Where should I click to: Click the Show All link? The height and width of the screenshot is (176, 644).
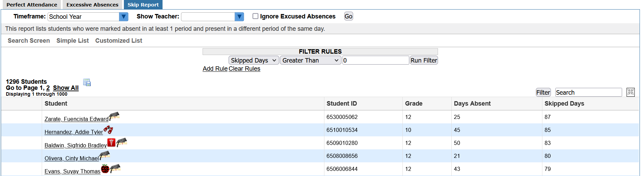66,88
